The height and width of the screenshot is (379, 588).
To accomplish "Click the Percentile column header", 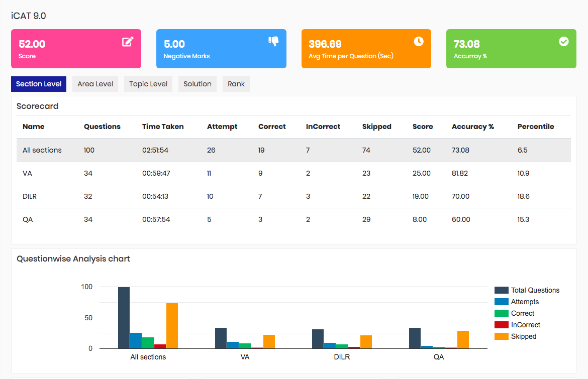I will point(535,127).
